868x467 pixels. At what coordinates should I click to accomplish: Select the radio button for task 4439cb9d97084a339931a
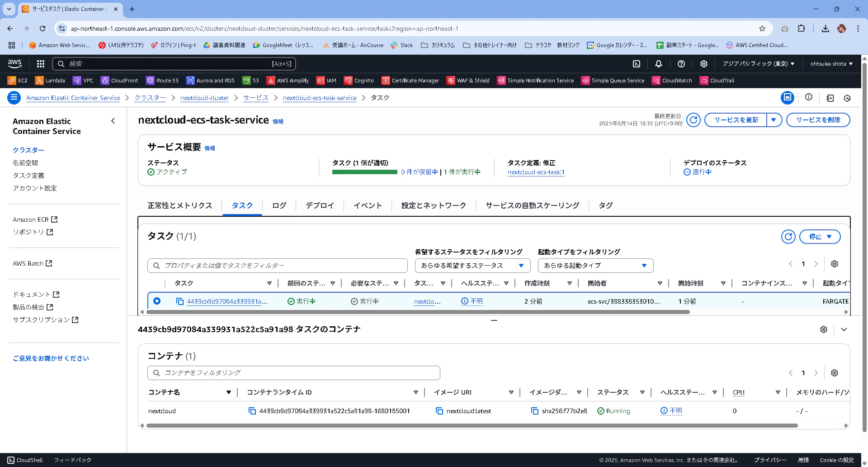coord(157,301)
